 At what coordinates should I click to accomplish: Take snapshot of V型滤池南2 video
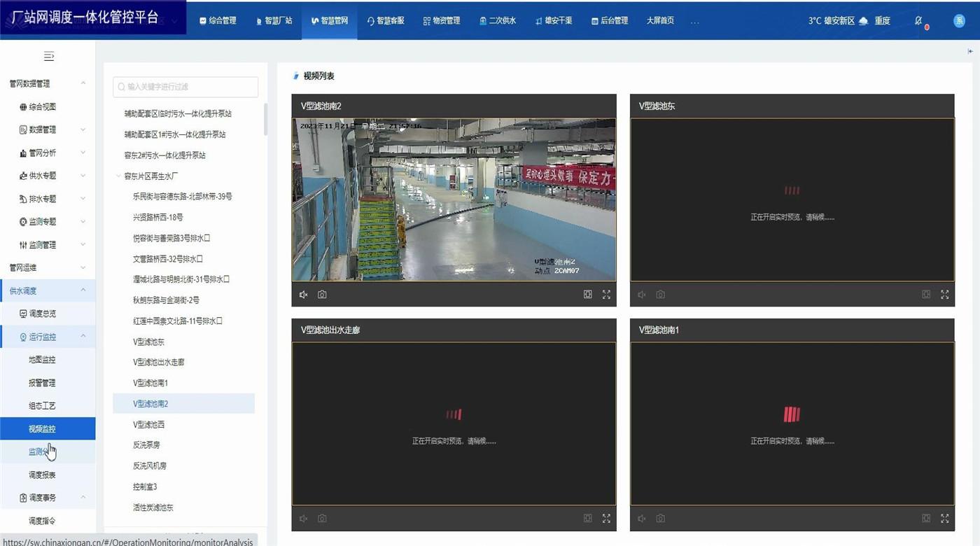click(x=322, y=295)
